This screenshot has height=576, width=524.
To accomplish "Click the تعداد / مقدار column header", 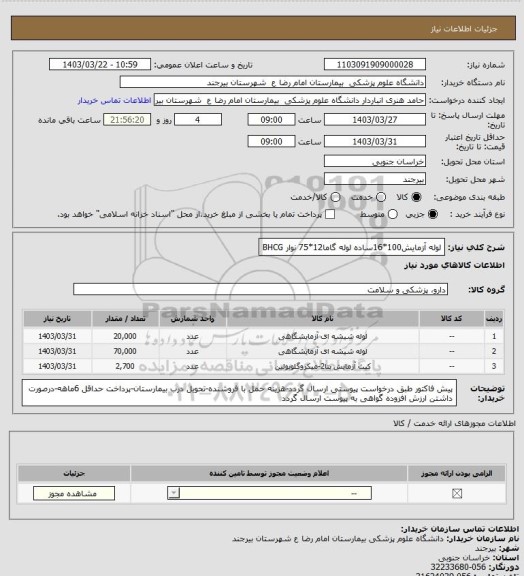I will 125,319.
